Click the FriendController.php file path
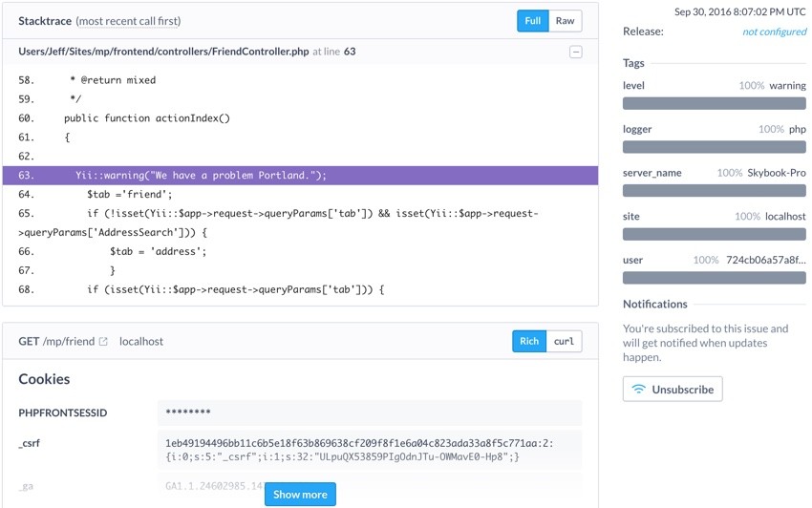812x508 pixels. tap(163, 52)
